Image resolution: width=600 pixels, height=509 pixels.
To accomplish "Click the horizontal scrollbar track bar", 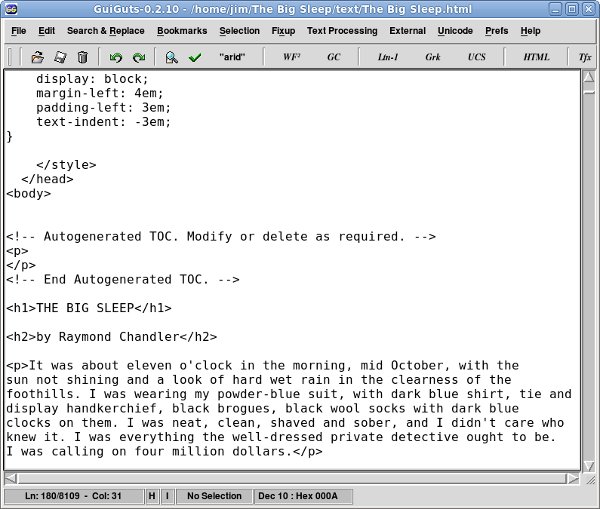I will [292, 478].
